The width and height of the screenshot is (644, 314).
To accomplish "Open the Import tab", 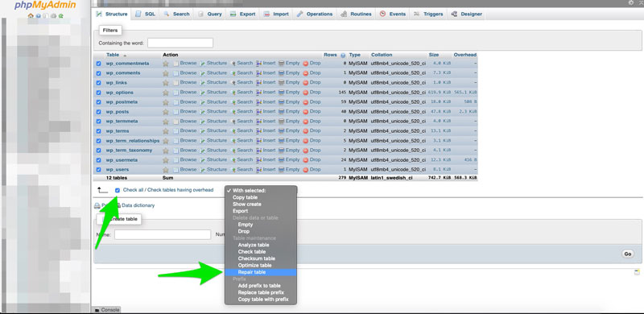I will point(276,14).
